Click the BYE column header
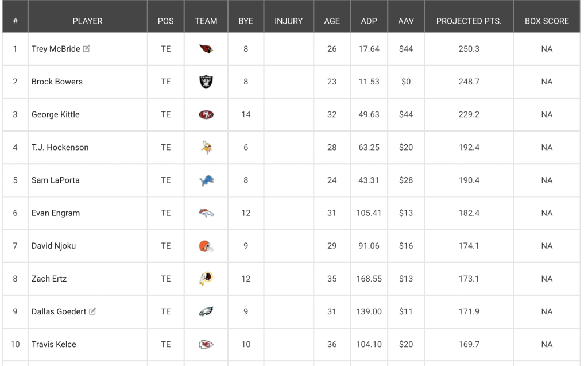The image size is (588, 366). 246,21
